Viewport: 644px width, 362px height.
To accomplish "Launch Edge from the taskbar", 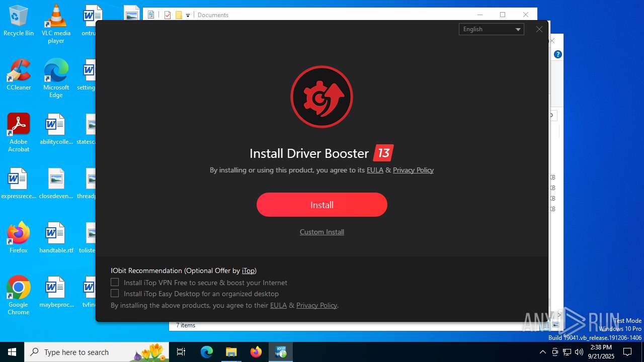I will click(207, 352).
